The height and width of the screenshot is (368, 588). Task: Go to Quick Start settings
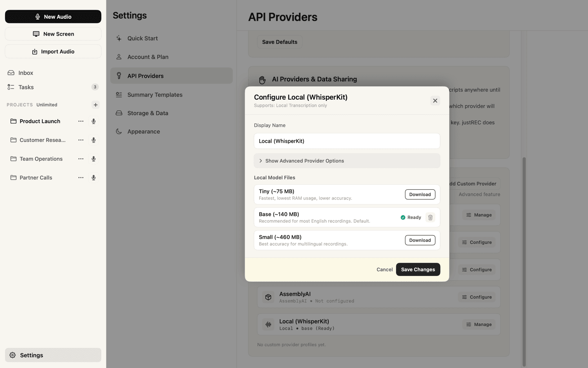[x=171, y=38]
